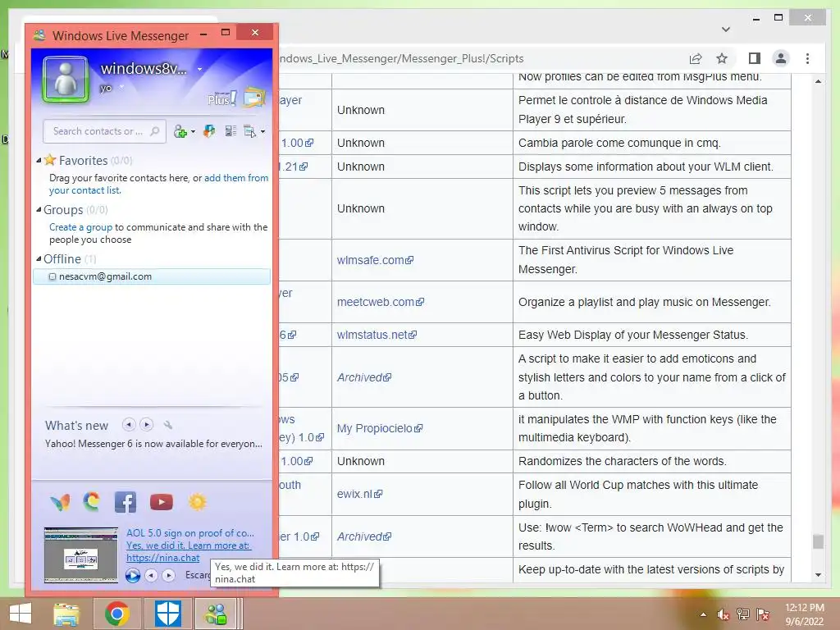
Task: Click the scroll up arrow in the browser
Action: pyautogui.click(x=818, y=81)
